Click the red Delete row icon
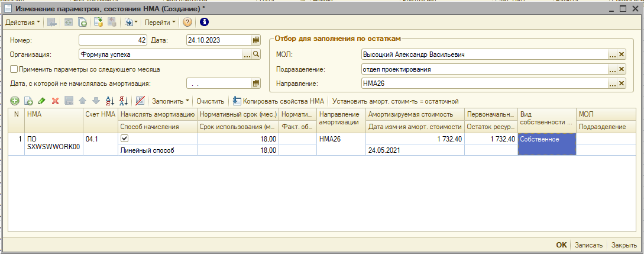Screen dimensions: 644x254 pyautogui.click(x=55, y=101)
